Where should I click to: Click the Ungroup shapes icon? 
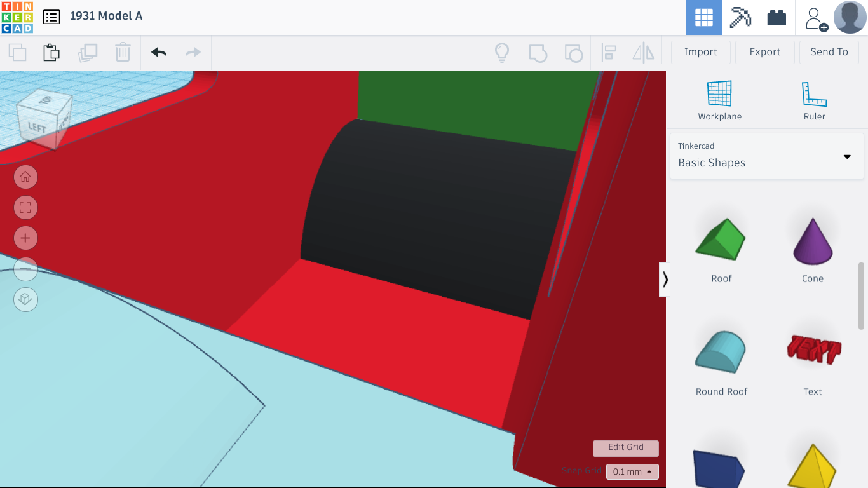tap(574, 53)
